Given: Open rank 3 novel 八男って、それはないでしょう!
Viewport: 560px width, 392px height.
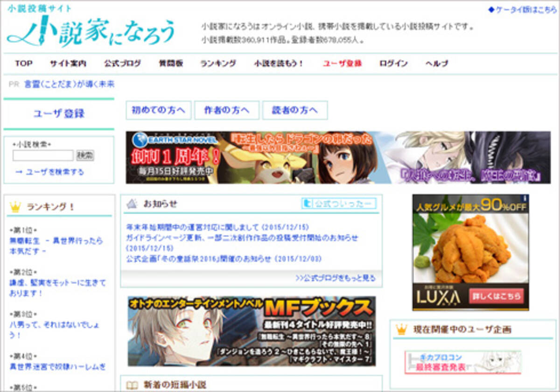Looking at the screenshot, I should pos(54,329).
